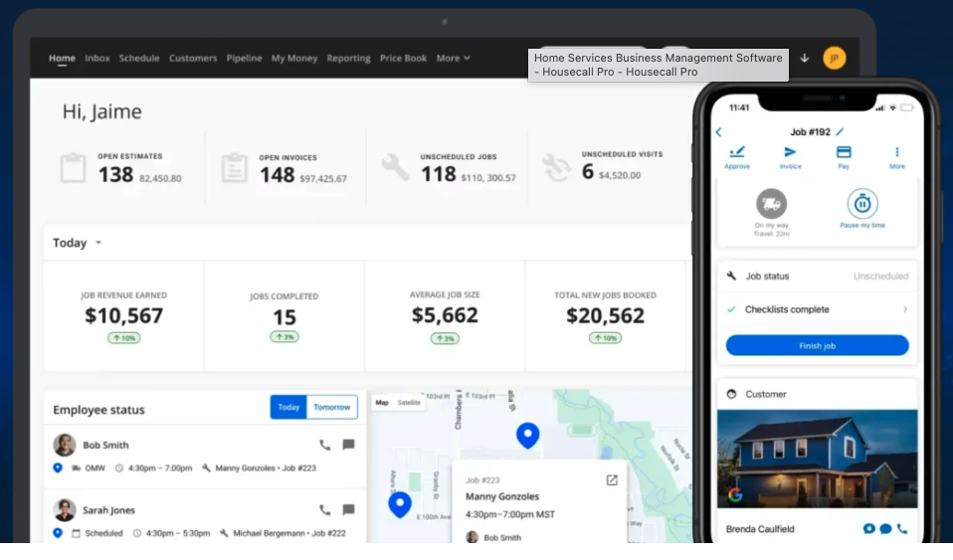Tap Brenda Caulfield's location icon
The width and height of the screenshot is (953, 560).
(869, 529)
